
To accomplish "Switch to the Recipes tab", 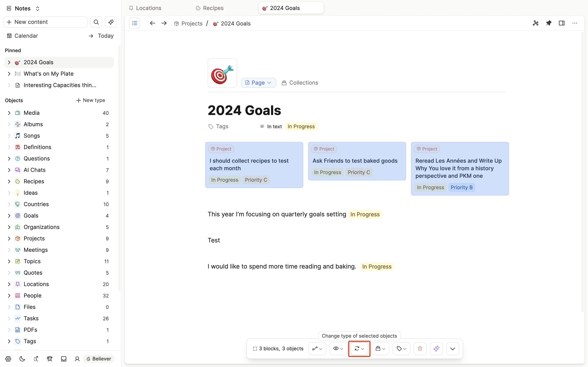I will tap(213, 8).
